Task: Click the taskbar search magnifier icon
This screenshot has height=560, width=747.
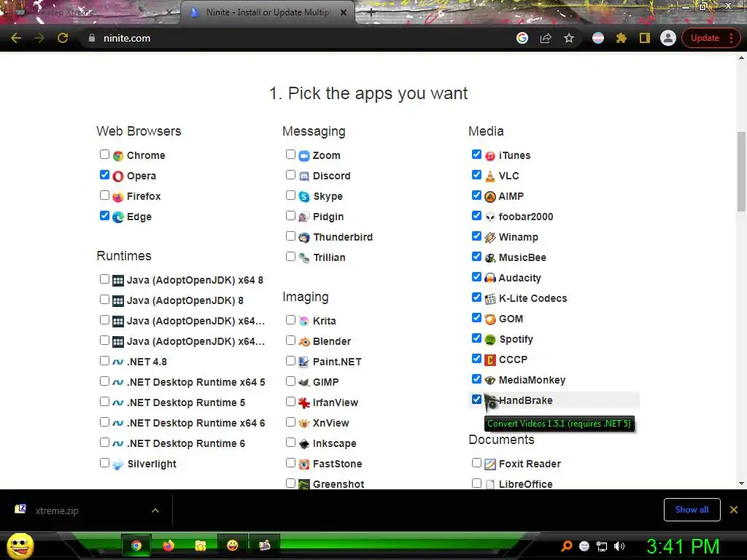Action: click(566, 546)
